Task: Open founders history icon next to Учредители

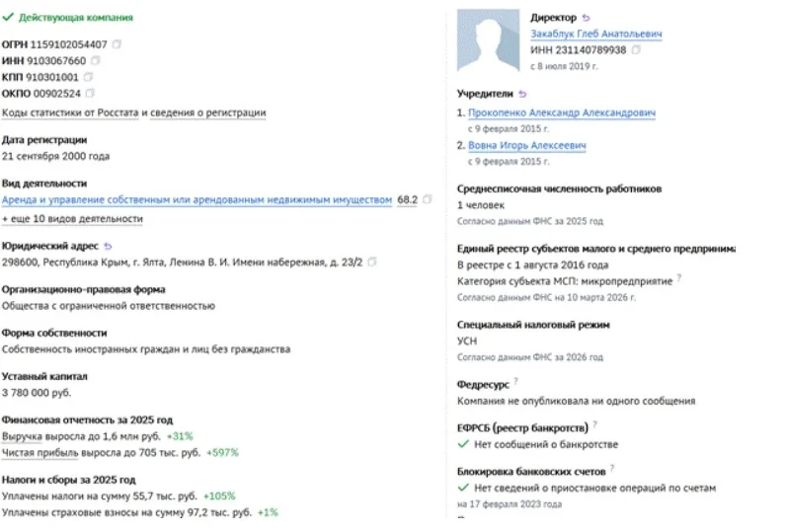Action: pyautogui.click(x=522, y=94)
